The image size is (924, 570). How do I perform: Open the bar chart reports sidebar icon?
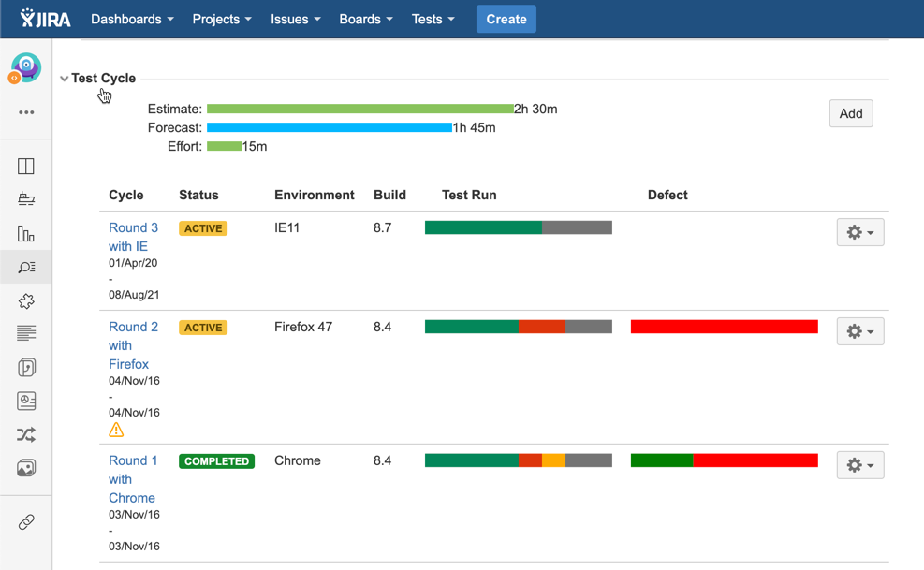coord(26,234)
